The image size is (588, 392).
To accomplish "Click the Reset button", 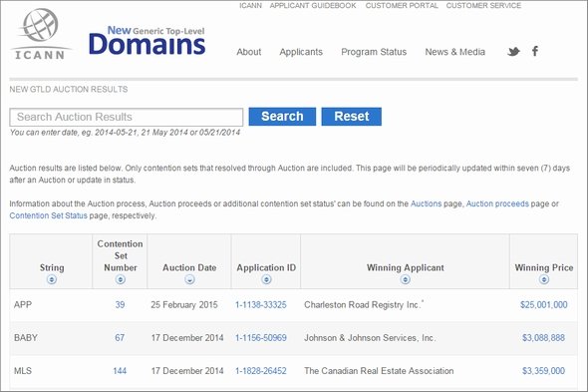I will 352,117.
